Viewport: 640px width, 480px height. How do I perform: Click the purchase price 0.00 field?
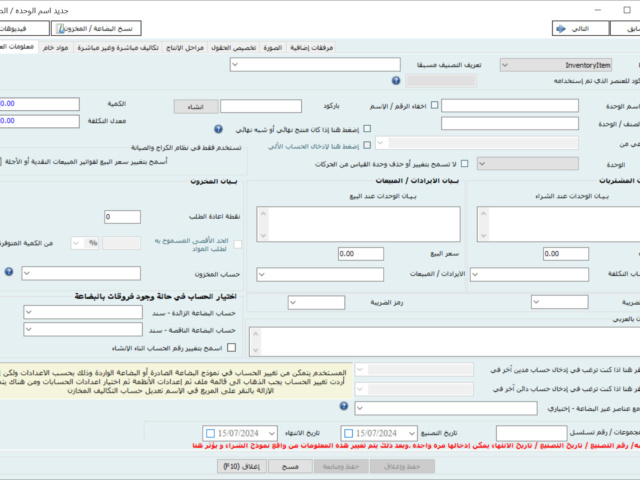point(566,254)
